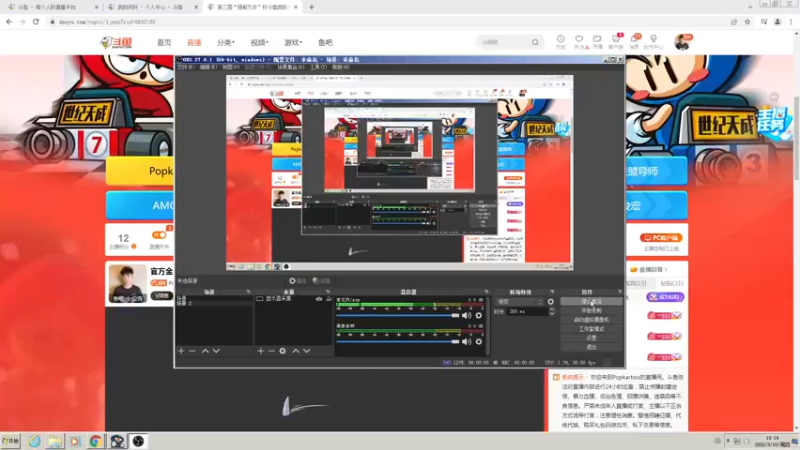Search with the Douyu magnifier icon
This screenshot has width=800, height=450.
tap(535, 42)
